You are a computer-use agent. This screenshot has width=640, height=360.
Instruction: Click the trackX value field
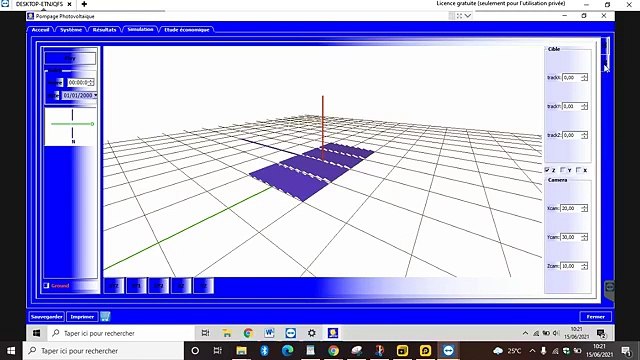571,78
